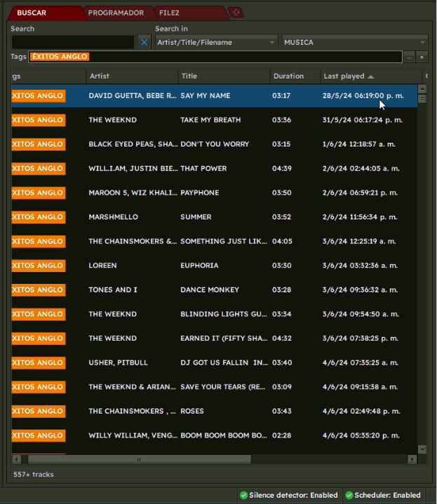Select the BLINDING LIGHTS track

pos(224,314)
